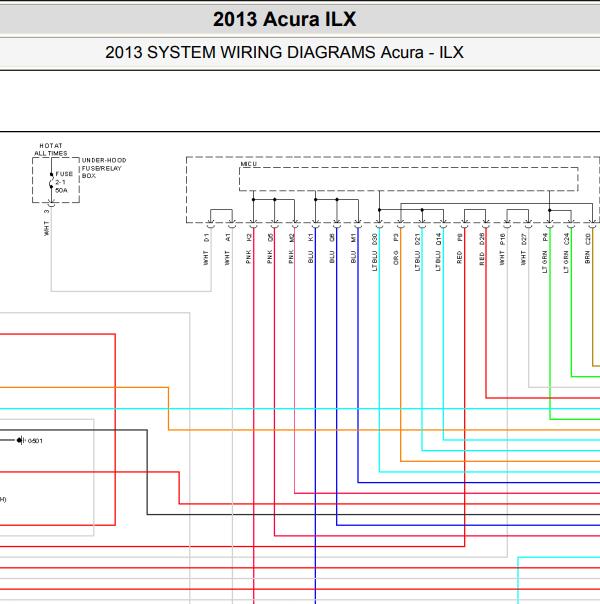
Task: Click the BRN C20 connector terminal
Action: pos(592,224)
